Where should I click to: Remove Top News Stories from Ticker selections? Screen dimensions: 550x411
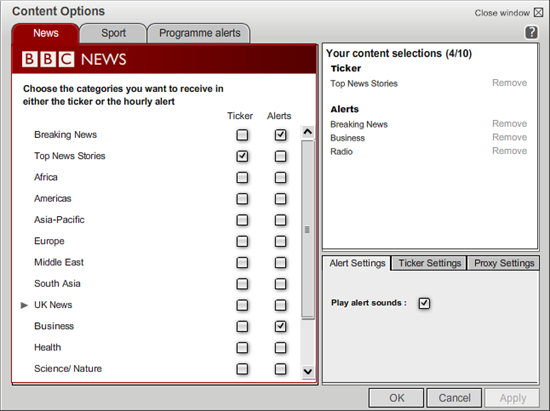[509, 83]
